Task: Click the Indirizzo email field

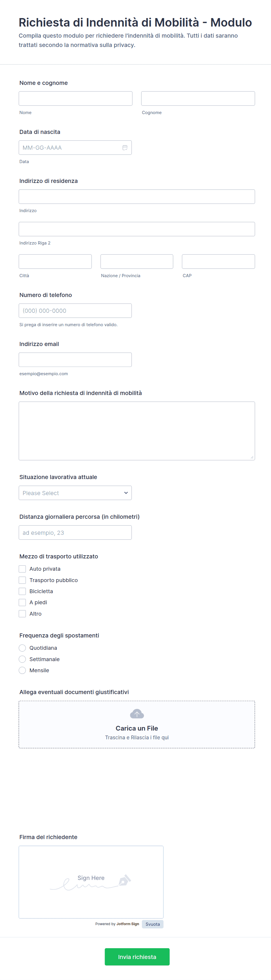Action: (75, 359)
